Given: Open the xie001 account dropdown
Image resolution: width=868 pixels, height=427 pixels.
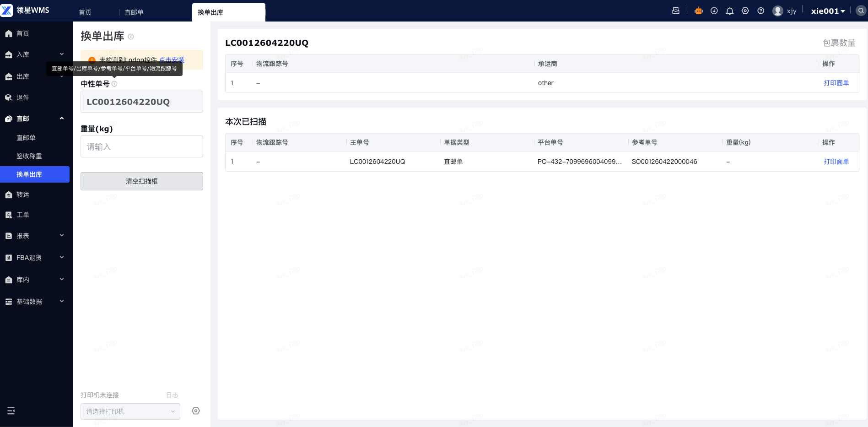Looking at the screenshot, I should 828,11.
